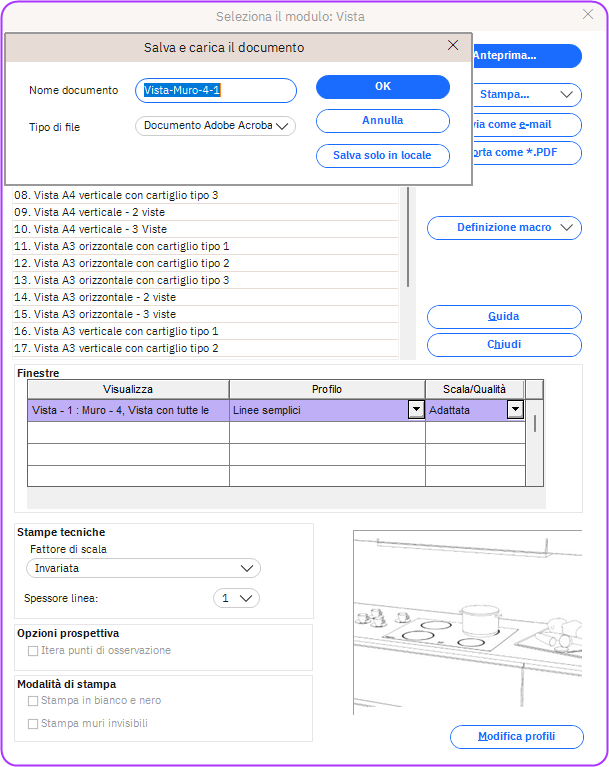
Task: Expand the Fattore di scala Invariata dropdown
Action: [x=143, y=568]
